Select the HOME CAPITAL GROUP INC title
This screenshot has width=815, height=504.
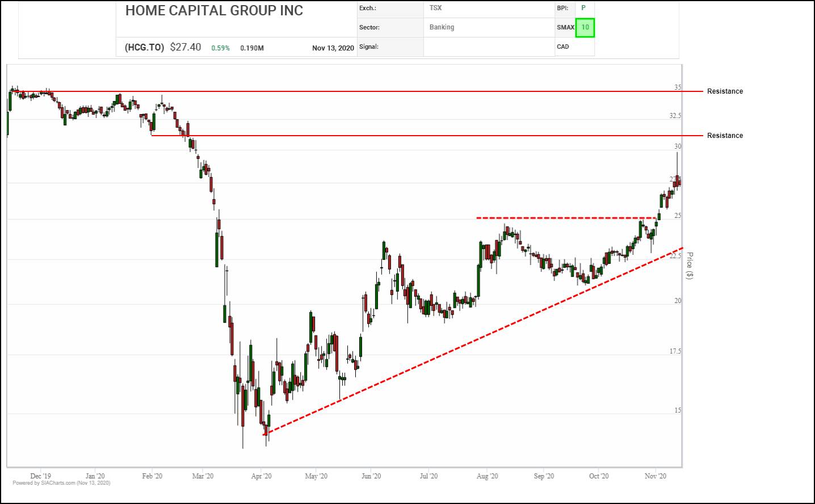[x=214, y=11]
